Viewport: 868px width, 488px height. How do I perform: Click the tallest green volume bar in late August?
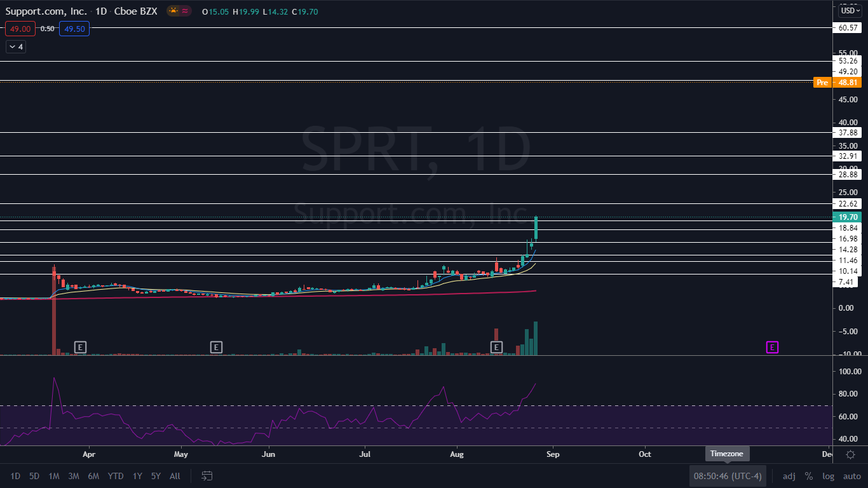(536, 339)
